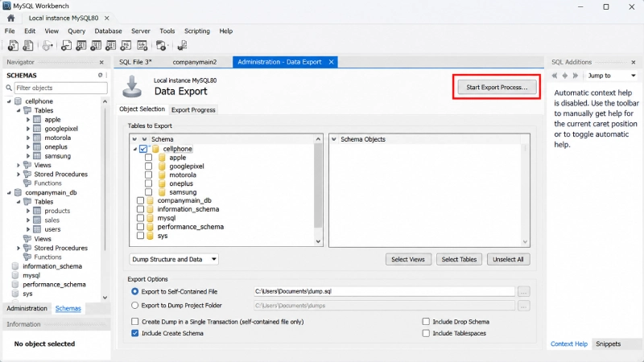Expand Views under cellphone schema
Viewport: 644px width, 362px height.
[x=19, y=165]
